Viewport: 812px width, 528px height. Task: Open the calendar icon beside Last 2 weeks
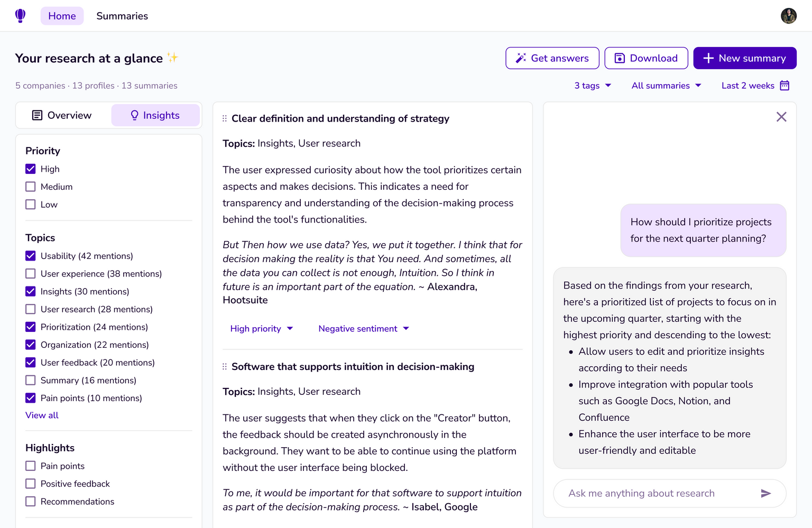785,86
